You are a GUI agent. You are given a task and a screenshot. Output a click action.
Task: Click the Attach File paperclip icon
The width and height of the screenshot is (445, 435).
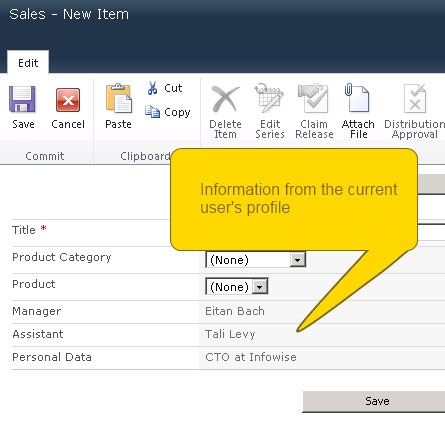tap(357, 98)
